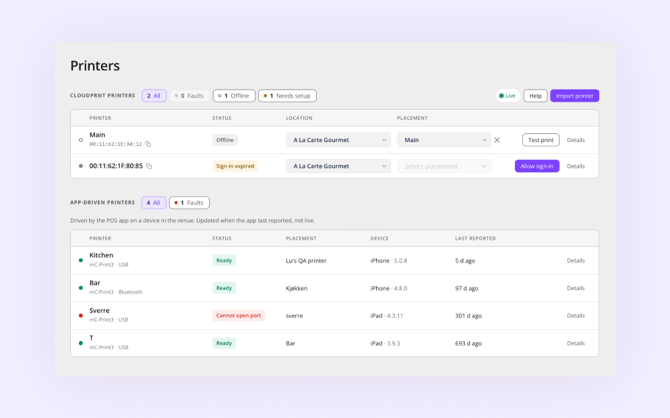Click the Last Reported column header
The image size is (670, 418).
pos(475,238)
